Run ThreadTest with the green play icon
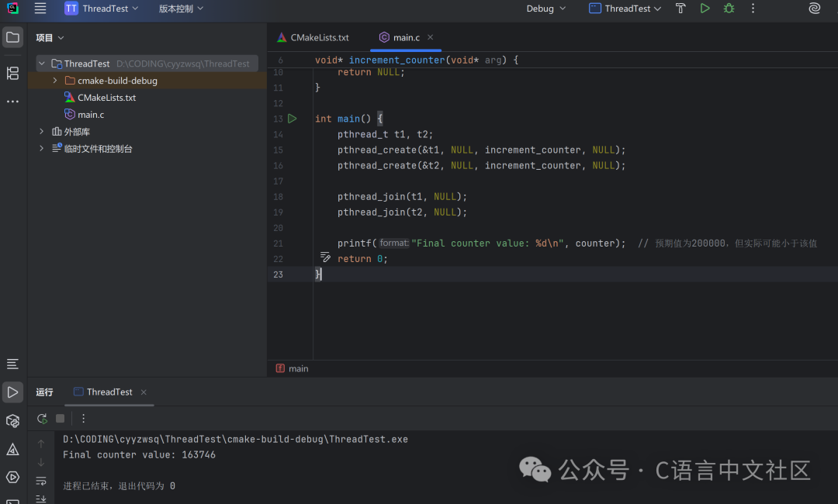This screenshot has height=504, width=838. click(705, 8)
